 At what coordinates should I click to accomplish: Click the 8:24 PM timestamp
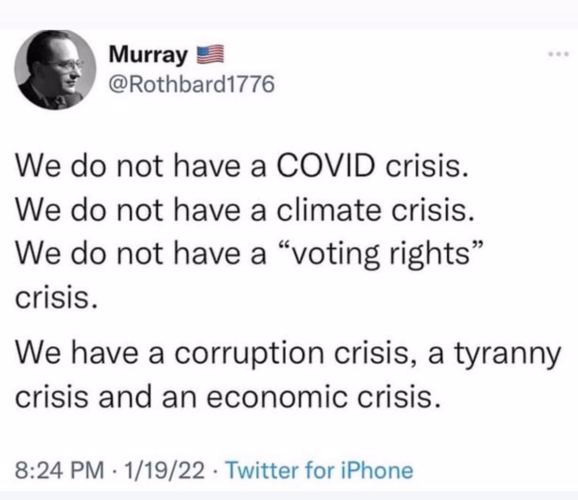[59, 471]
